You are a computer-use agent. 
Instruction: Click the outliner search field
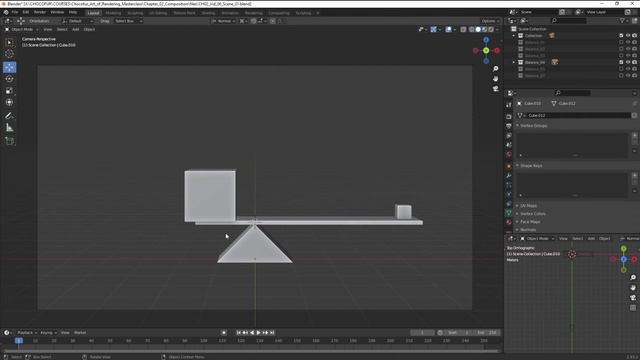[568, 20]
